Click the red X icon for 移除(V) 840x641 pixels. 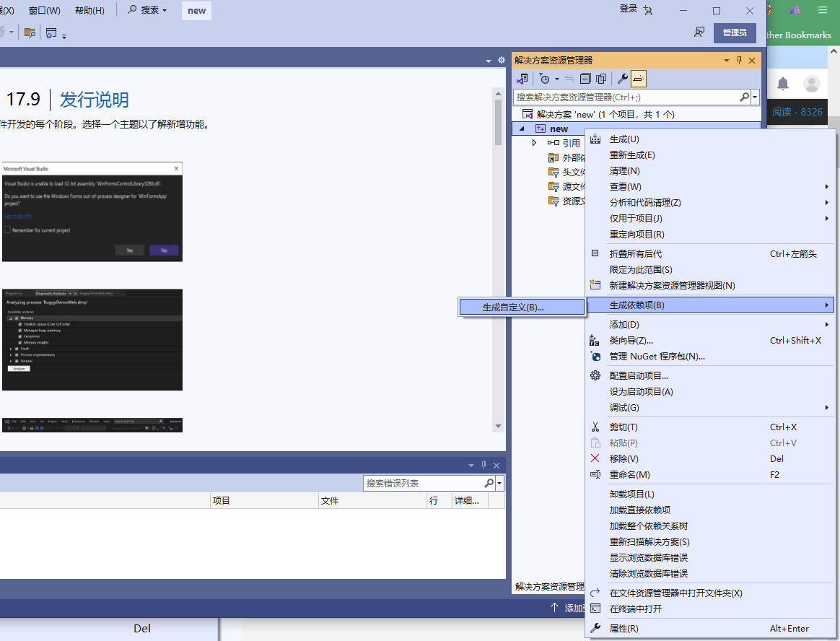(595, 458)
